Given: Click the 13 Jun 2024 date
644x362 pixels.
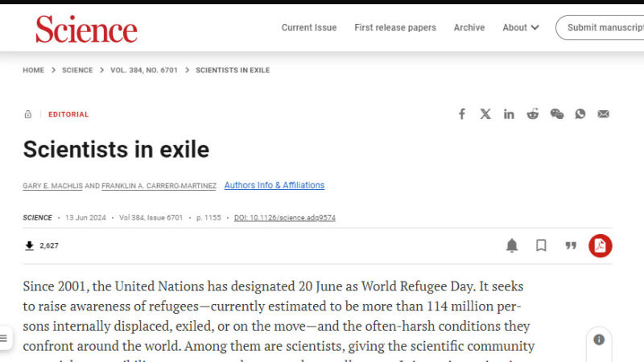Looking at the screenshot, I should click(85, 217).
